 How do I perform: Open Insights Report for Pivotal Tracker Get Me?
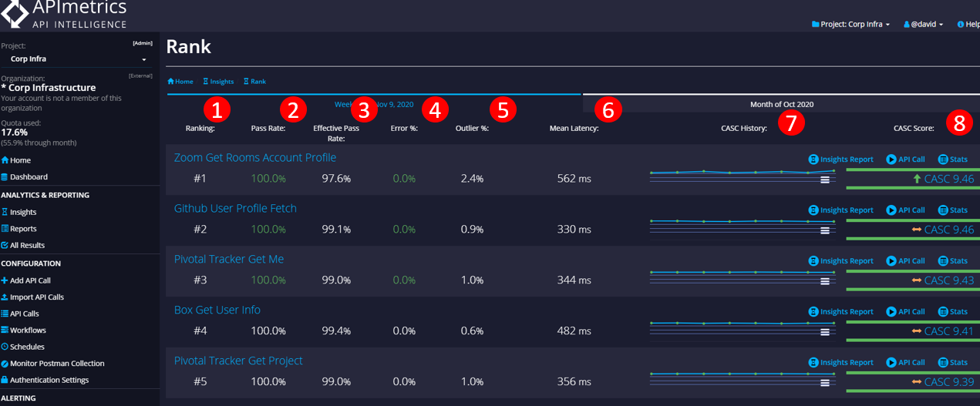tap(840, 261)
